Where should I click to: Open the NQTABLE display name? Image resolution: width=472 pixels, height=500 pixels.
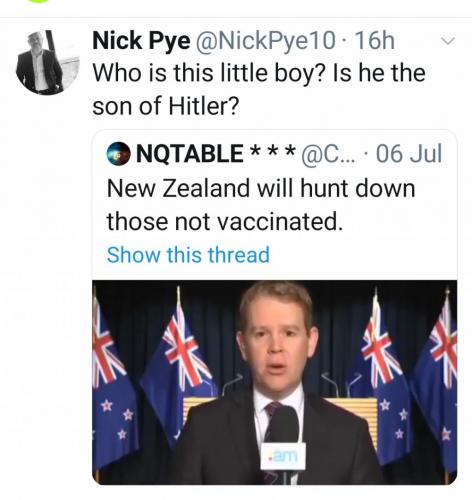190,154
